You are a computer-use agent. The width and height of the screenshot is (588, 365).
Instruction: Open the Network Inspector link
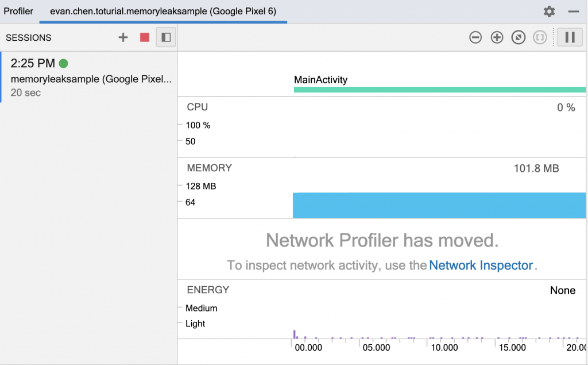pos(481,266)
